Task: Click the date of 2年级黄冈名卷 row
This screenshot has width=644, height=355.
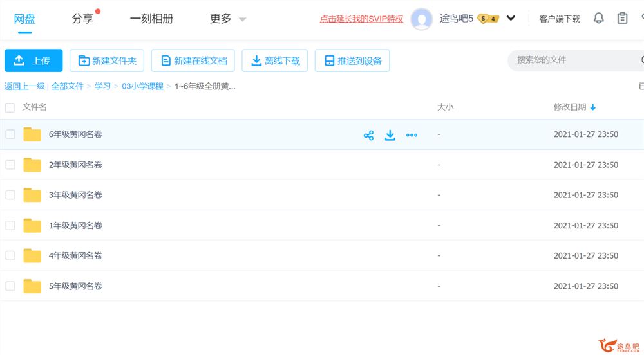Action: click(x=585, y=165)
